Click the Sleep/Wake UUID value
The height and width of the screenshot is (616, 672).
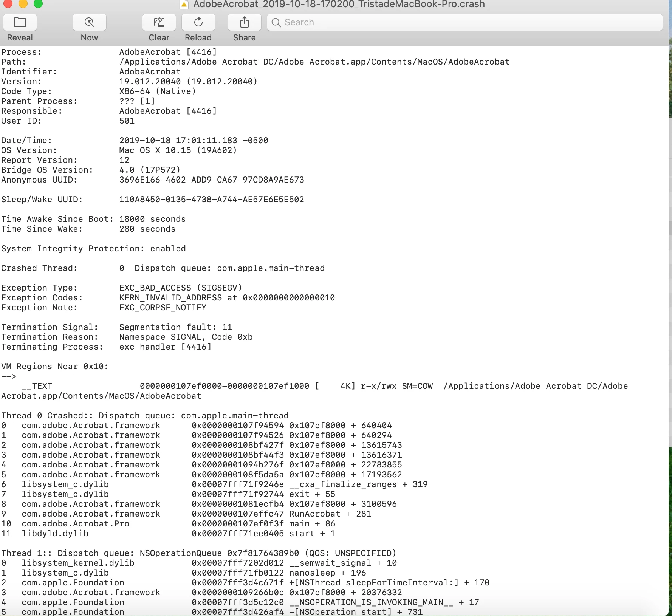(212, 200)
